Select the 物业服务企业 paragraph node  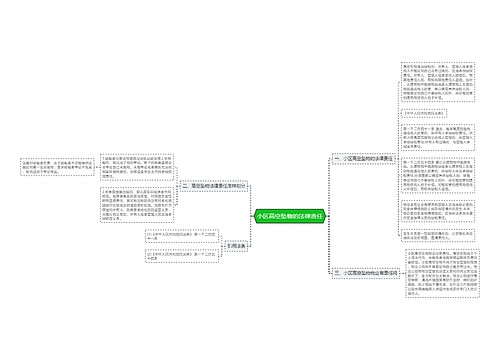point(438,211)
